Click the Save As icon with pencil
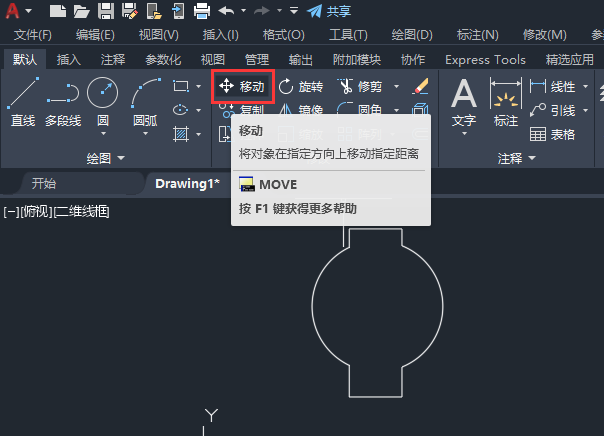 click(129, 11)
